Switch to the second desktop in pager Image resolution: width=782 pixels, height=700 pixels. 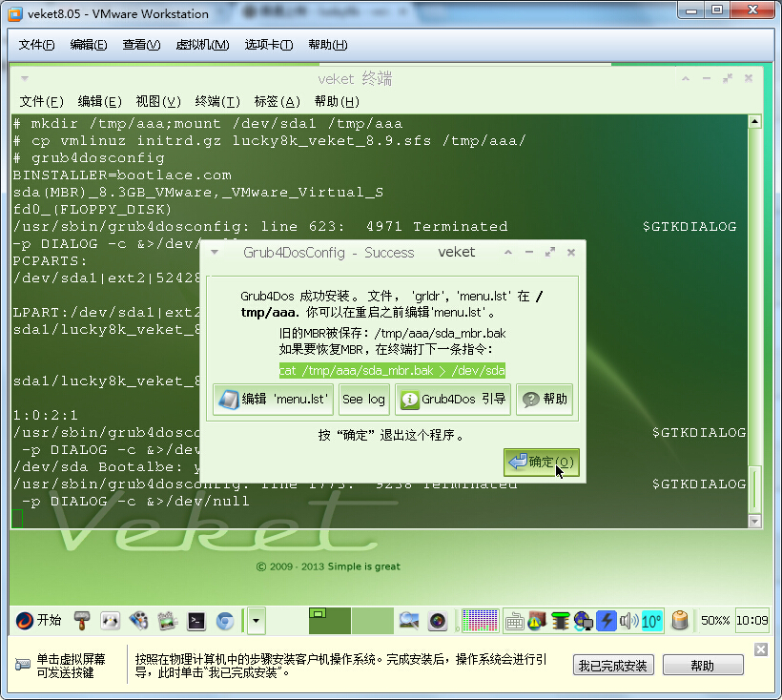(x=373, y=621)
